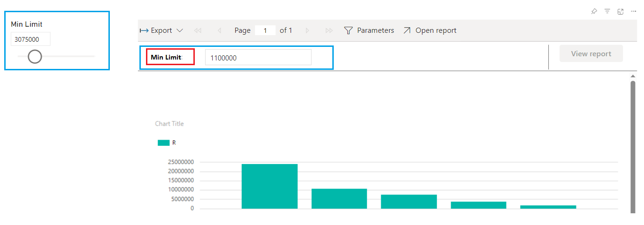Viewport: 644px width, 225px height.
Task: Click the page number field
Action: 265,30
